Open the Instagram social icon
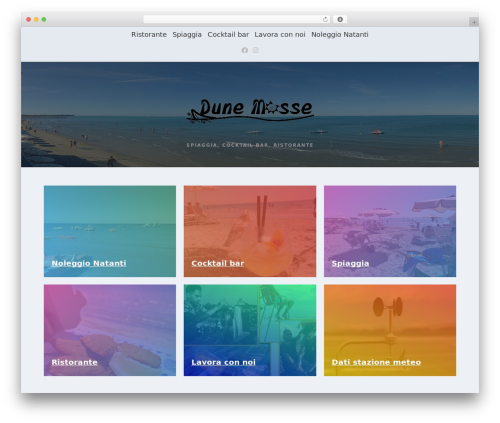 [x=255, y=50]
